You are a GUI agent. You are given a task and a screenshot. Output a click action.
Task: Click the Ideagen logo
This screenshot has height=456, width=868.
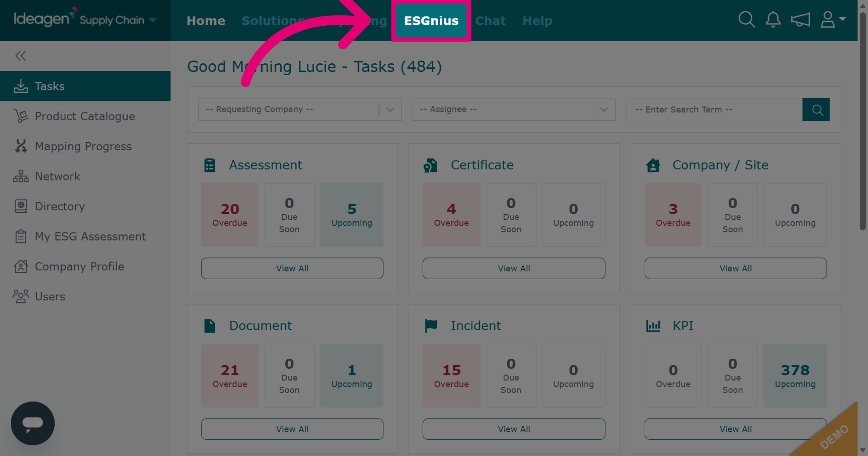(x=45, y=18)
